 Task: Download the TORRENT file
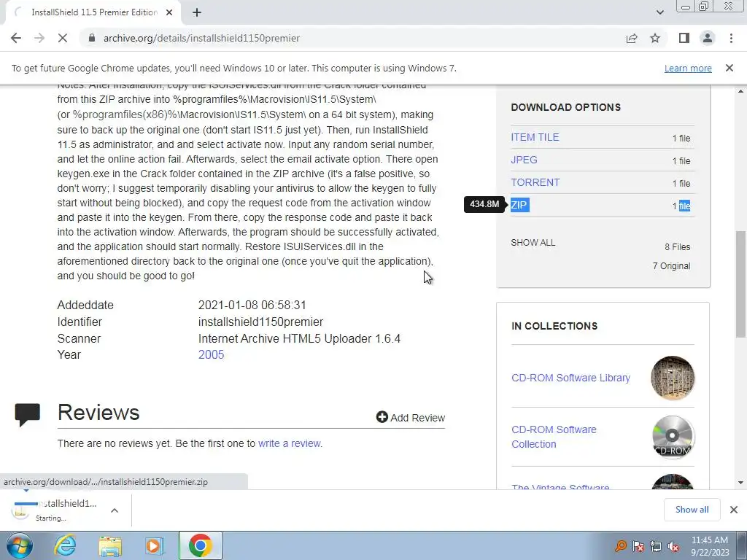pos(535,182)
